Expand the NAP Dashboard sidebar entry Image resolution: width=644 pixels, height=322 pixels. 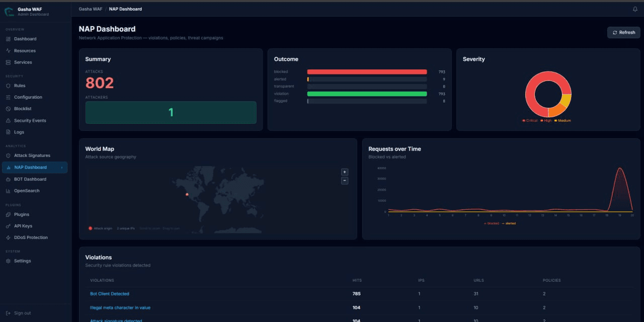point(35,167)
